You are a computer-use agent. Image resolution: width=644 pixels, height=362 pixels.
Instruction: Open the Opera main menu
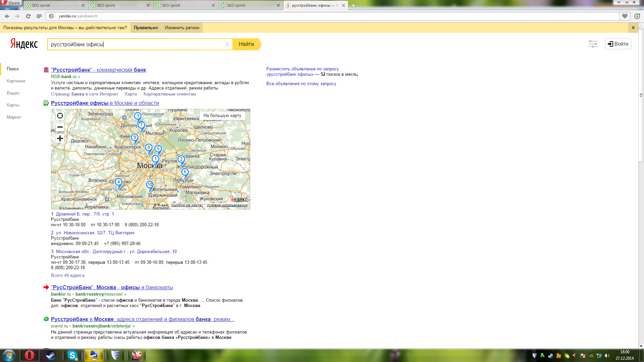pyautogui.click(x=11, y=3)
